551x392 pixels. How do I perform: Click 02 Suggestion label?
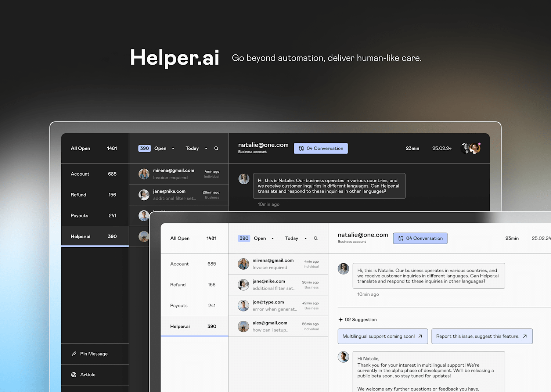[361, 320]
